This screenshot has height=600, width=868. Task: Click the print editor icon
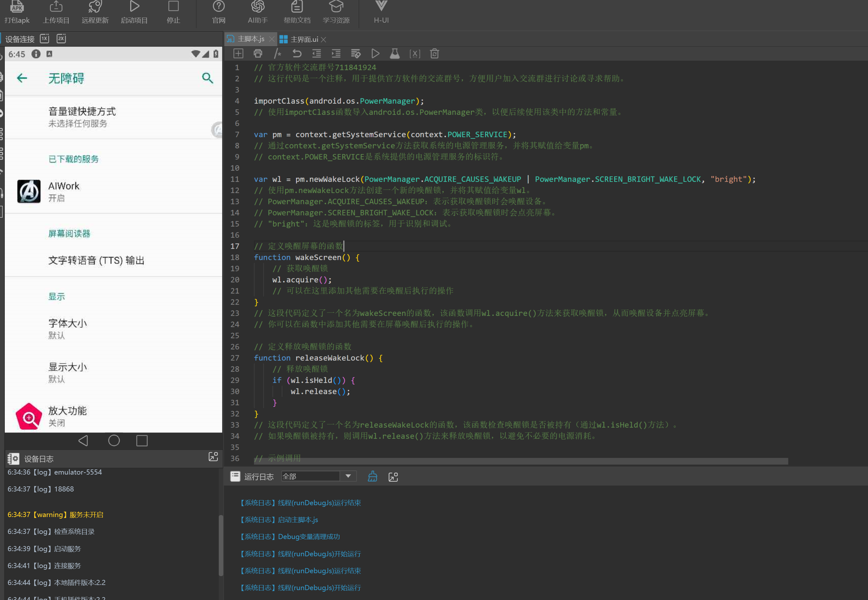(x=258, y=53)
